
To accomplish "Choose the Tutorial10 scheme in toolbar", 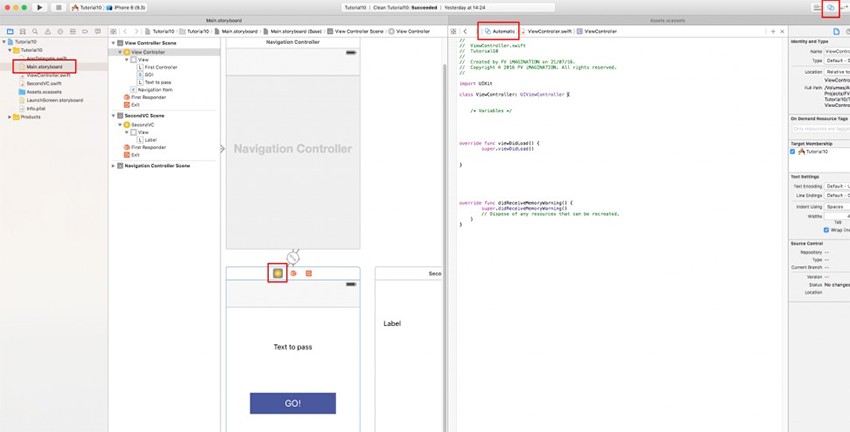I will [87, 8].
